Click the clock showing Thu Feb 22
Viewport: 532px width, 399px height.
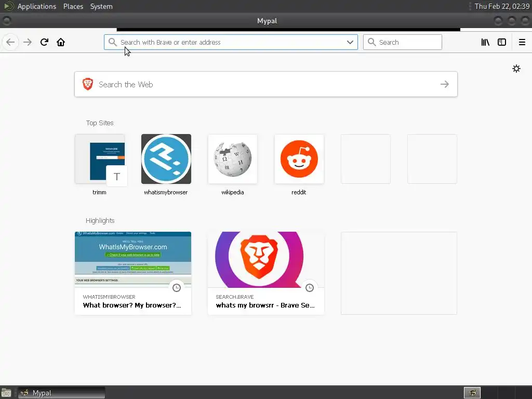pyautogui.click(x=502, y=6)
